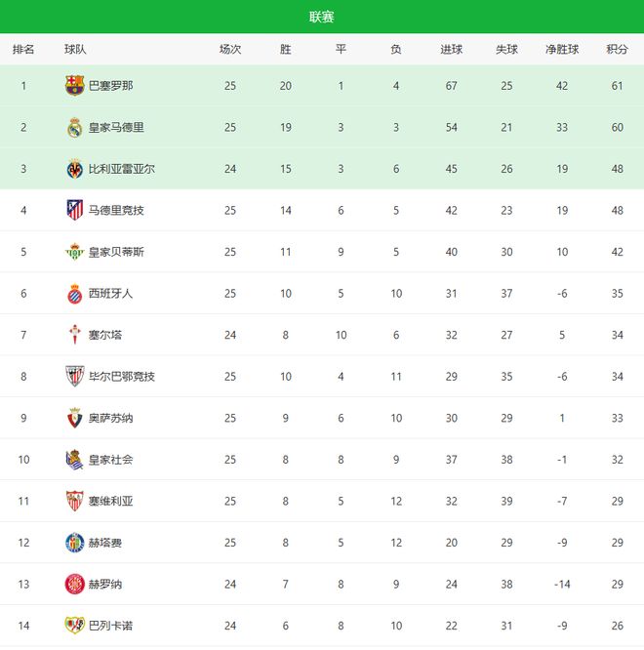Image resolution: width=644 pixels, height=650 pixels.
Task: Click the Getafe crest icon
Action: 74,543
